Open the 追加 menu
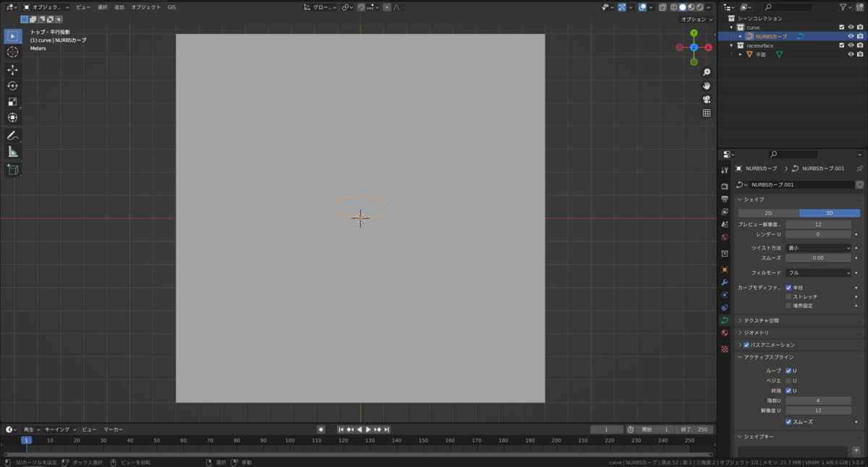Screen dimensions: 868x467 point(119,7)
